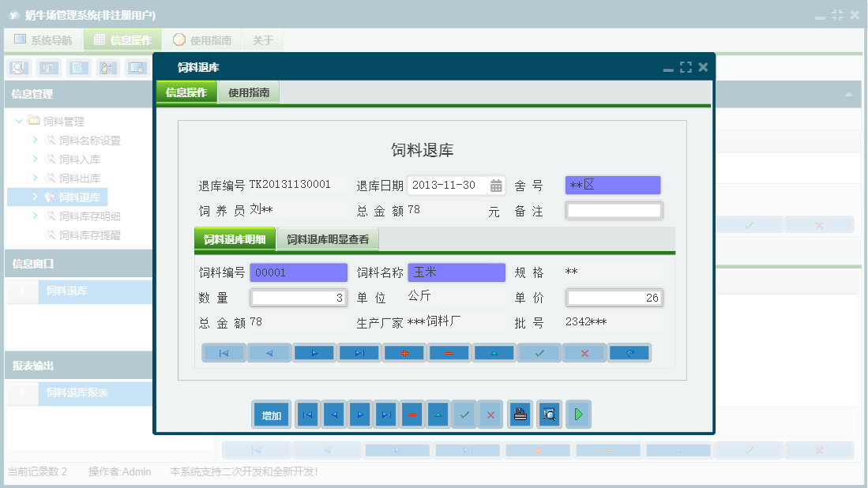Switch to the 饲料退库明显查看 tab

[x=328, y=239]
